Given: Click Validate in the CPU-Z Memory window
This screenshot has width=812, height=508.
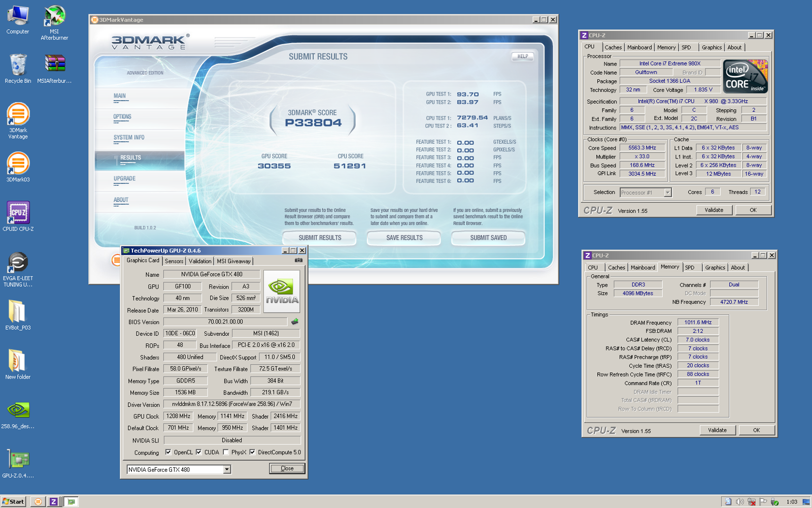Looking at the screenshot, I should 717,430.
